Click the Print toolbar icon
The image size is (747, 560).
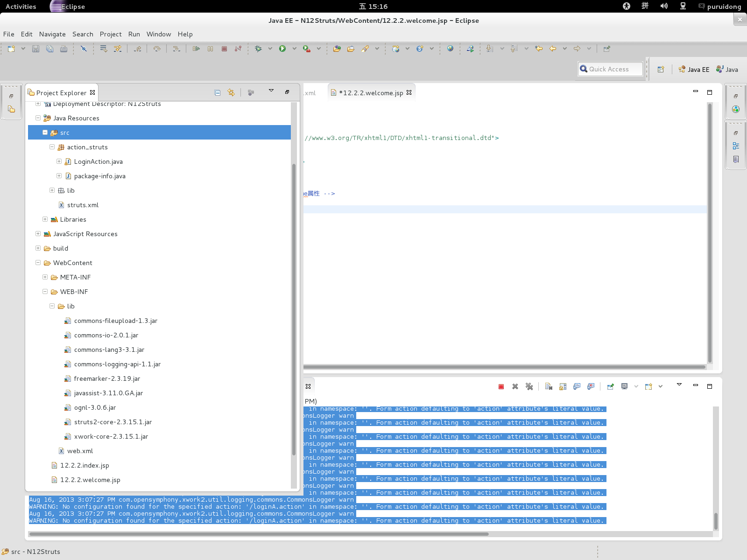[64, 49]
